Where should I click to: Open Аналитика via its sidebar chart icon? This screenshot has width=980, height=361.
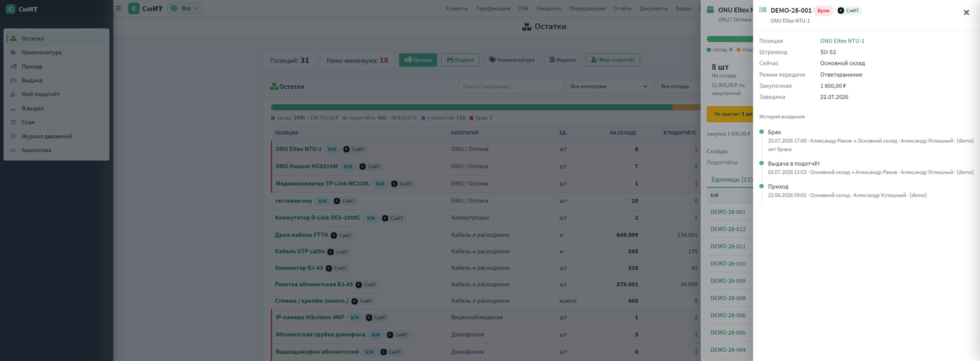coord(13,150)
